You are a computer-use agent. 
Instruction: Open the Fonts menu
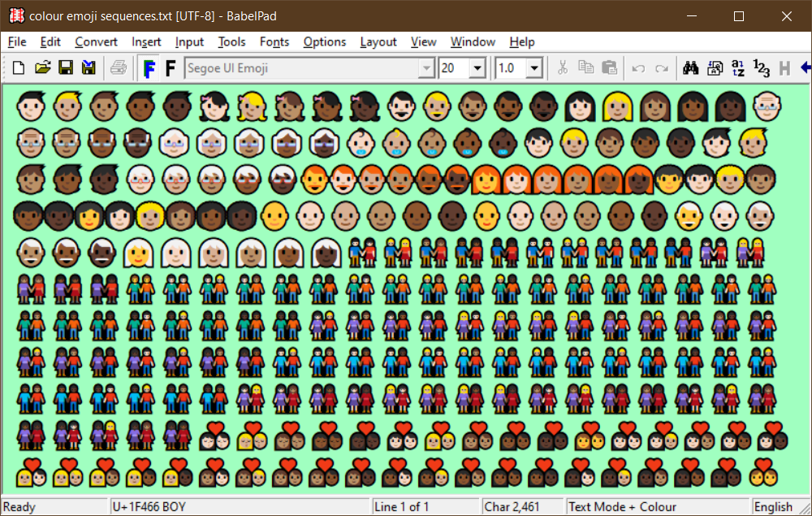pyautogui.click(x=274, y=41)
